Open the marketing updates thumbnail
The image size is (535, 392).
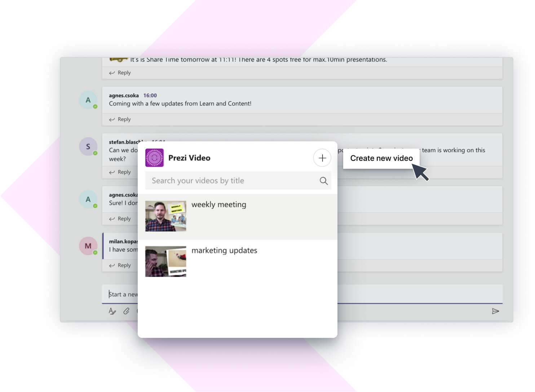pyautogui.click(x=165, y=261)
